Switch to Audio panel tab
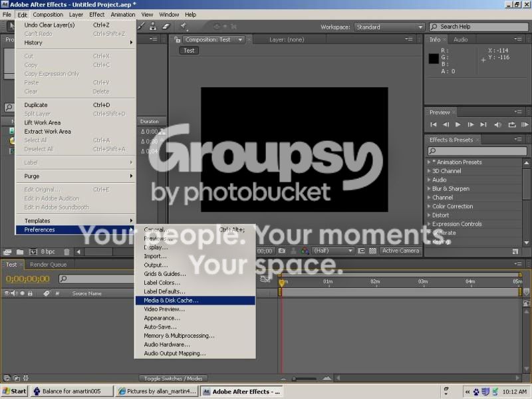Viewport: 532px width, 399px height. click(460, 40)
